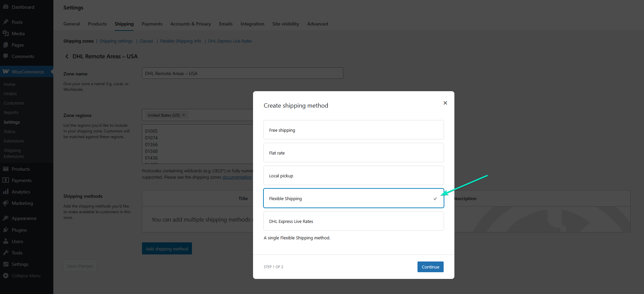Click the Add shipping method button
The width and height of the screenshot is (644, 294).
(167, 248)
